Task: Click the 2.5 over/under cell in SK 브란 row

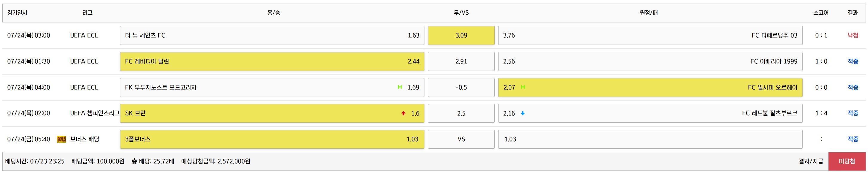Action: (461, 113)
